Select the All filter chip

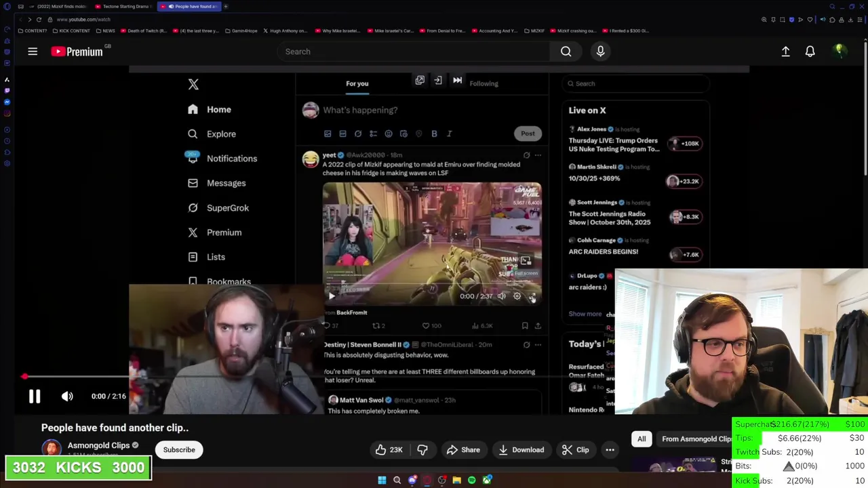click(642, 439)
